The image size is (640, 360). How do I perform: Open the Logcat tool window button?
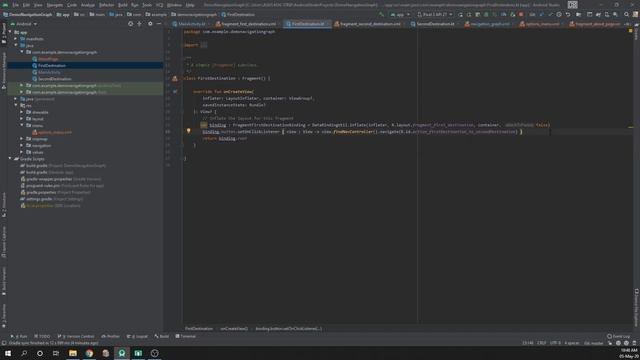(x=138, y=336)
